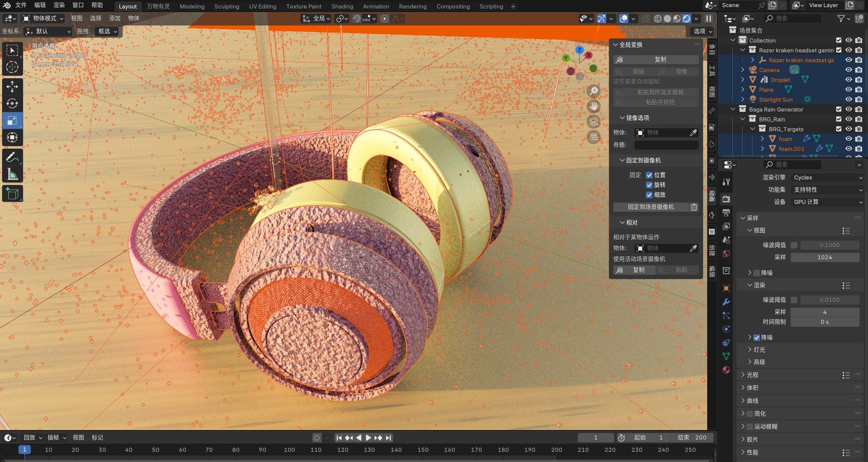
Task: Click the pan hand viewport icon
Action: coord(594,106)
